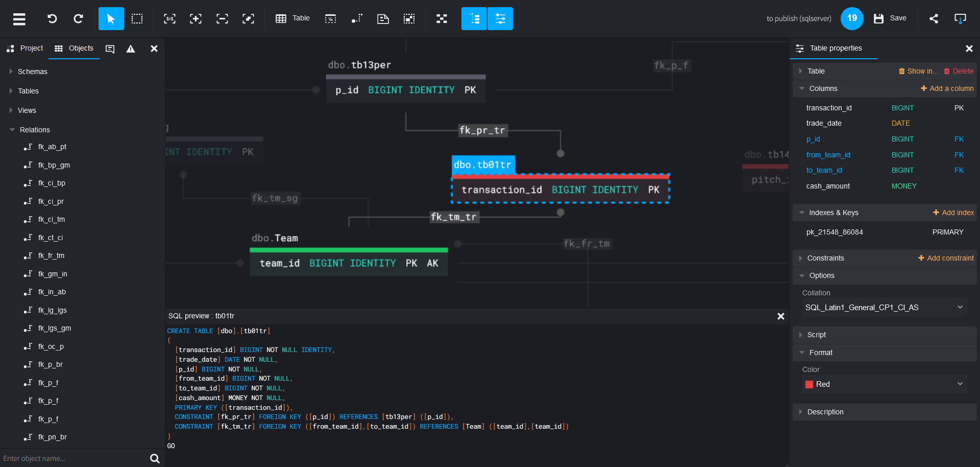Open the share options
980x467 pixels.
935,18
